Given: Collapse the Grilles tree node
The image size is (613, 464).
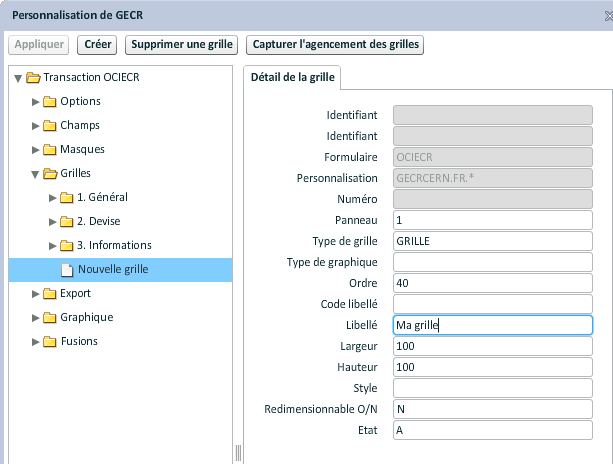Looking at the screenshot, I should click(35, 173).
